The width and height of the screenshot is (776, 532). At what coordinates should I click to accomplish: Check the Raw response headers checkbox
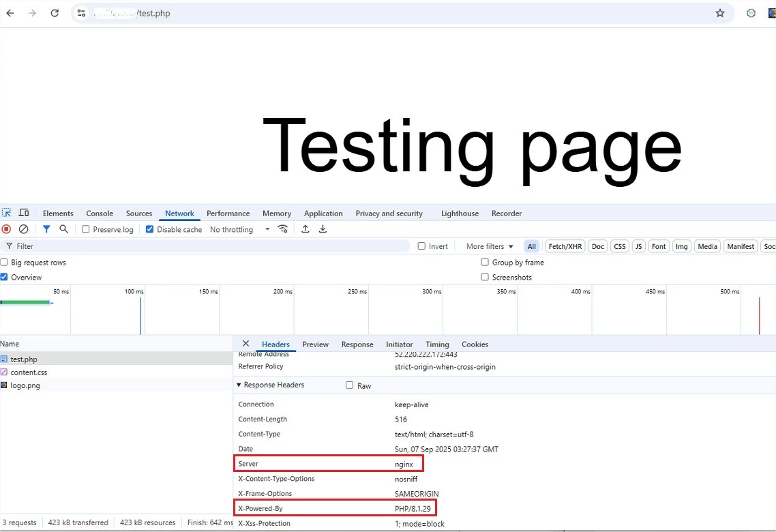coord(349,385)
